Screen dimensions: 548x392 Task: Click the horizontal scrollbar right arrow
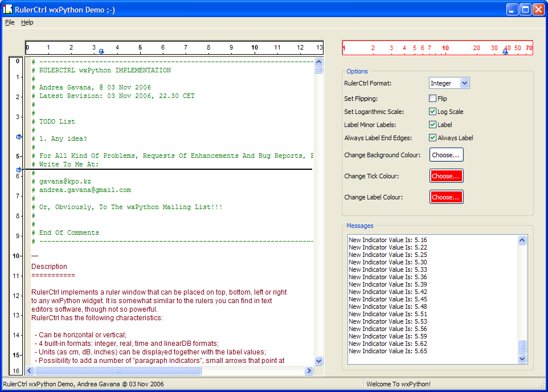309,371
